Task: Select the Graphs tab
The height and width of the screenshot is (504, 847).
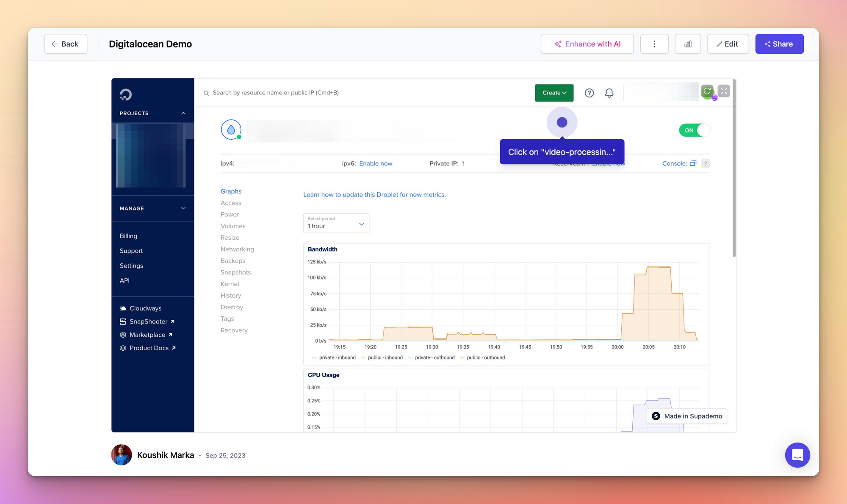Action: (231, 191)
